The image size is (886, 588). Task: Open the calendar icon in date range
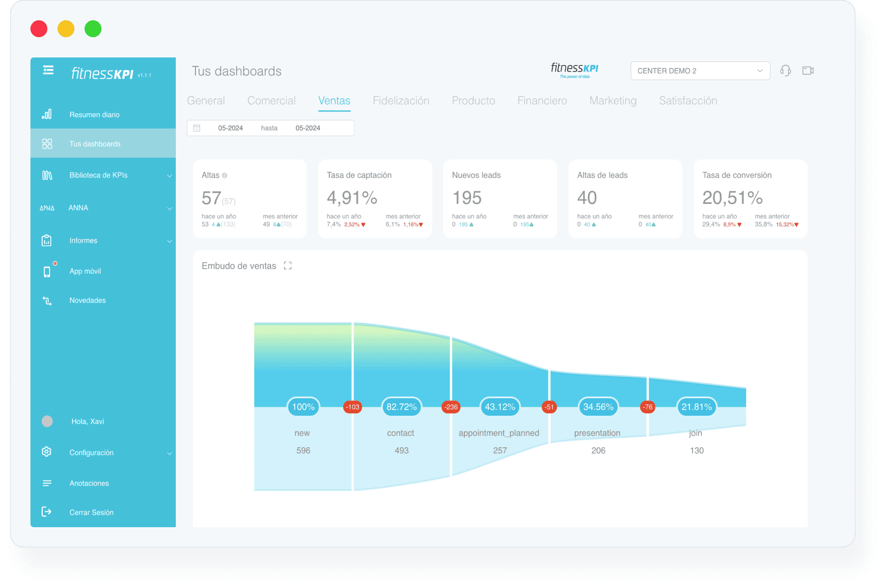click(x=197, y=128)
